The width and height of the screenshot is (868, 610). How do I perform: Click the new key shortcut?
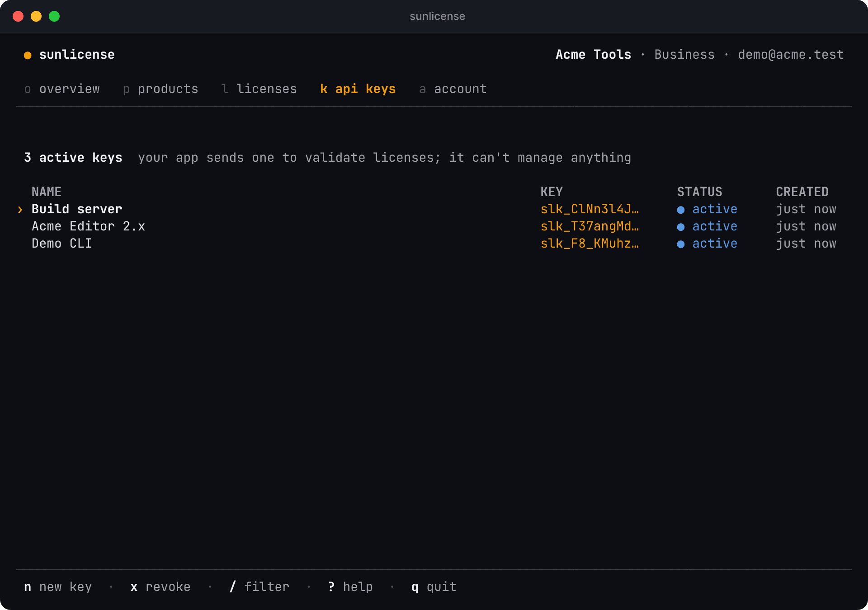tap(58, 587)
